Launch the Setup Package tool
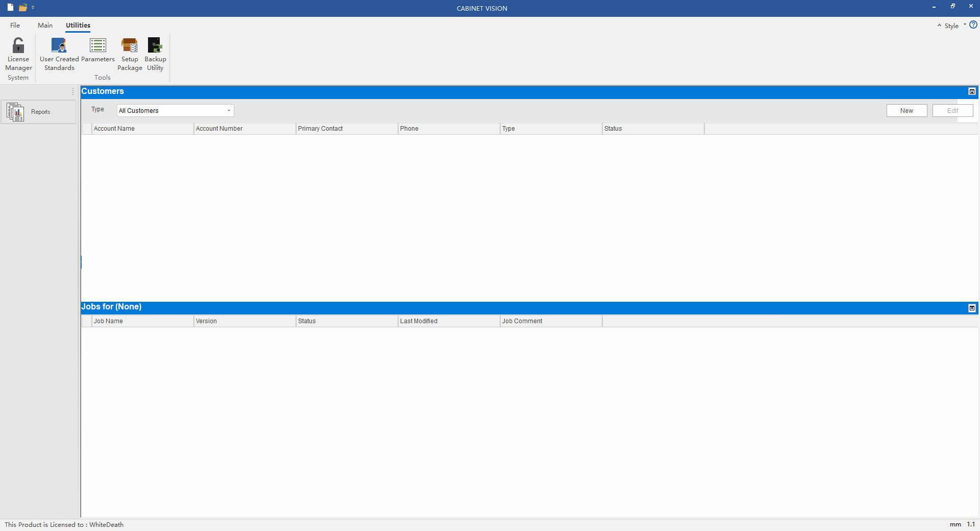This screenshot has width=980, height=531. 130,54
